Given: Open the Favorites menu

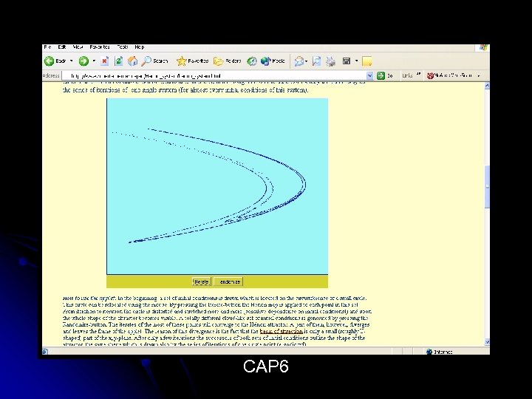Looking at the screenshot, I should [x=100, y=47].
